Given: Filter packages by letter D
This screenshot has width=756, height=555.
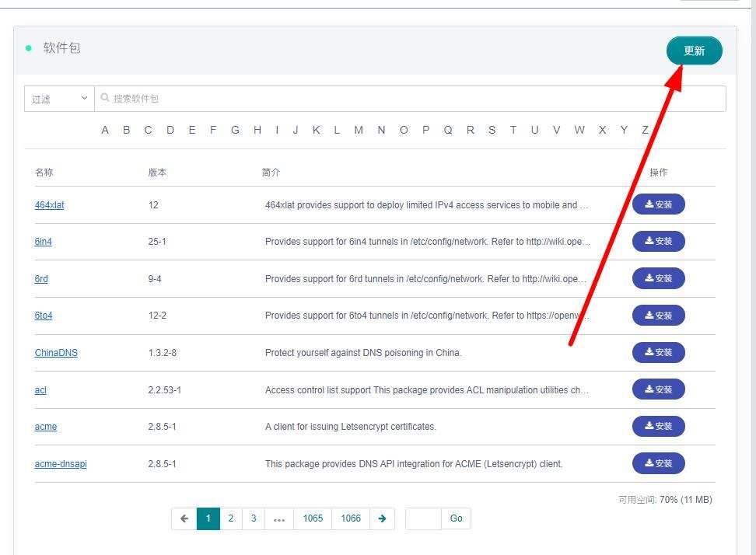Looking at the screenshot, I should click(170, 130).
